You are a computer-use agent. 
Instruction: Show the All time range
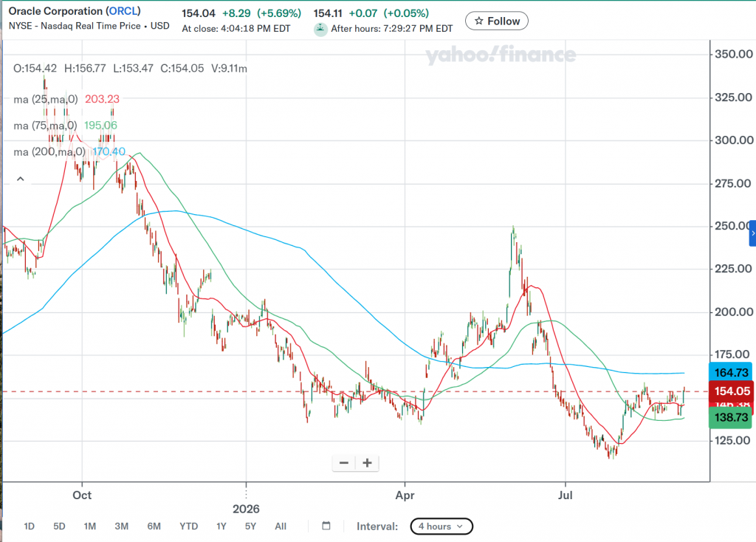click(281, 526)
